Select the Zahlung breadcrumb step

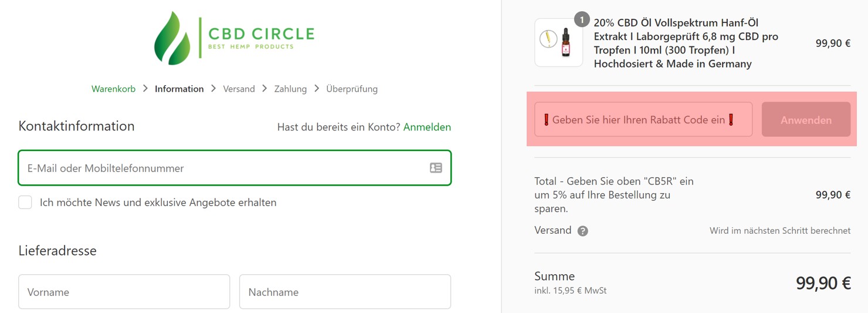tap(290, 89)
